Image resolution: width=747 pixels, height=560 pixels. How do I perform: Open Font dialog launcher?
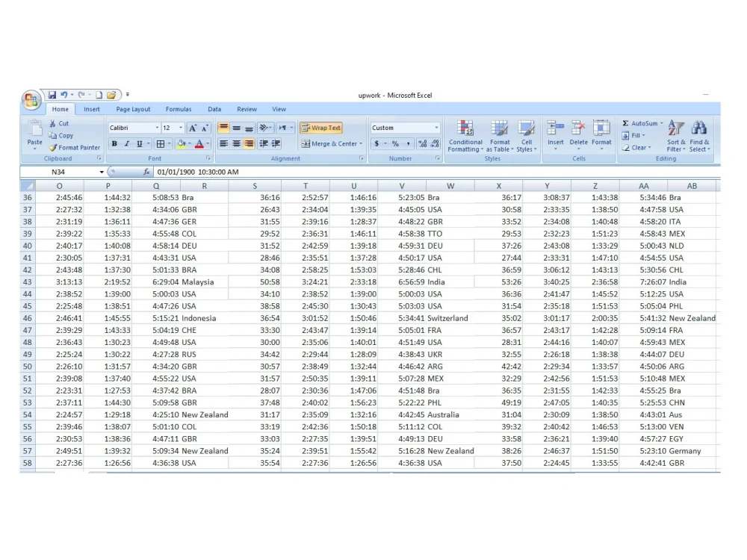click(208, 158)
